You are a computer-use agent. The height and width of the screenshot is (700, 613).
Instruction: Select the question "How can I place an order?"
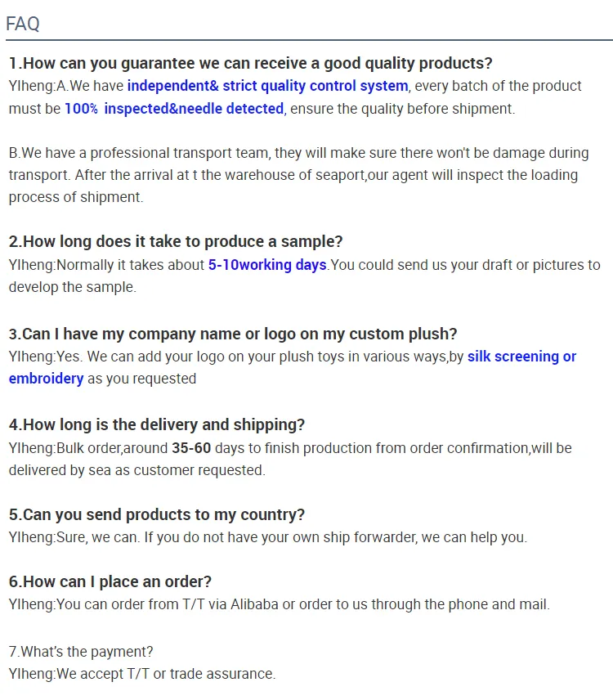pos(110,582)
